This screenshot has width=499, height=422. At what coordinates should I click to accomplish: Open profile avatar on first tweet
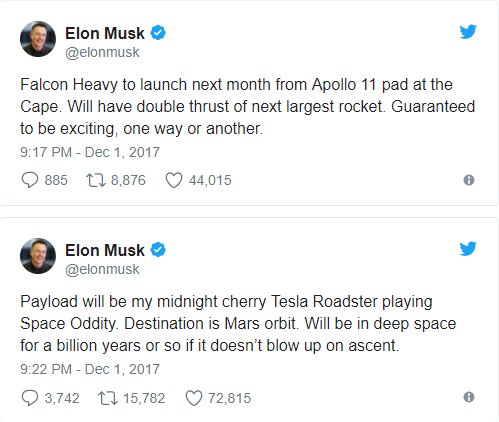tap(38, 39)
